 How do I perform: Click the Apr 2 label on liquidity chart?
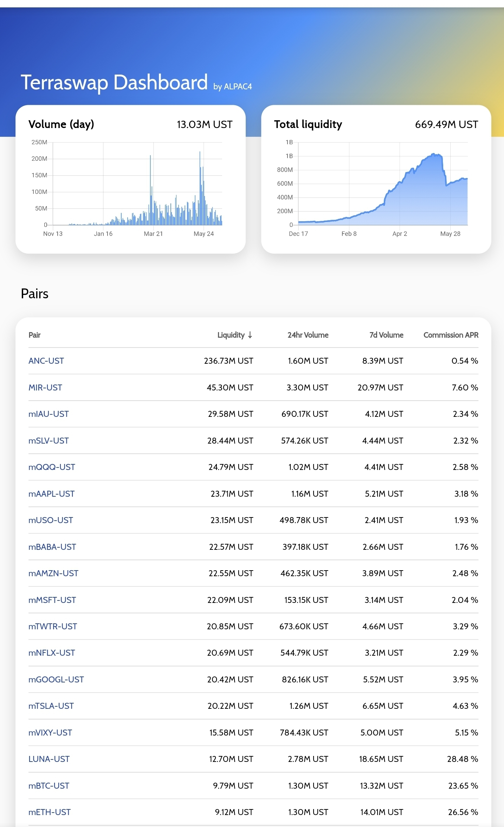coord(400,234)
